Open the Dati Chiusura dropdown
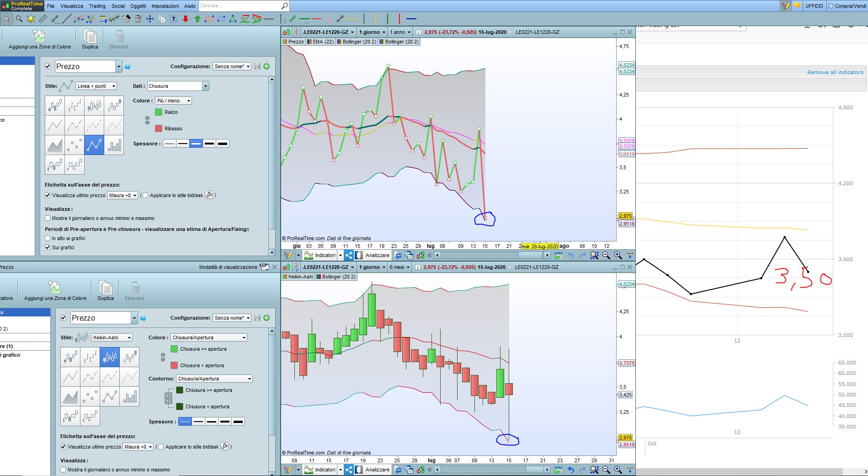 178,86
